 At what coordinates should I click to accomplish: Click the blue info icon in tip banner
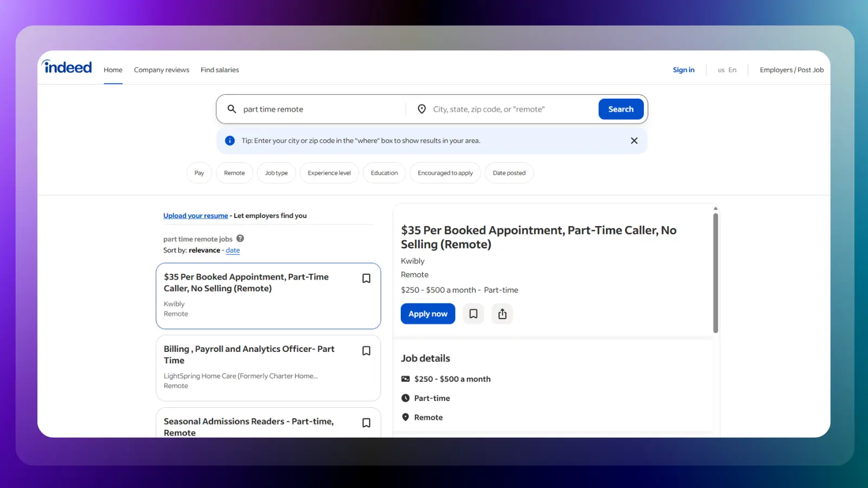(230, 140)
